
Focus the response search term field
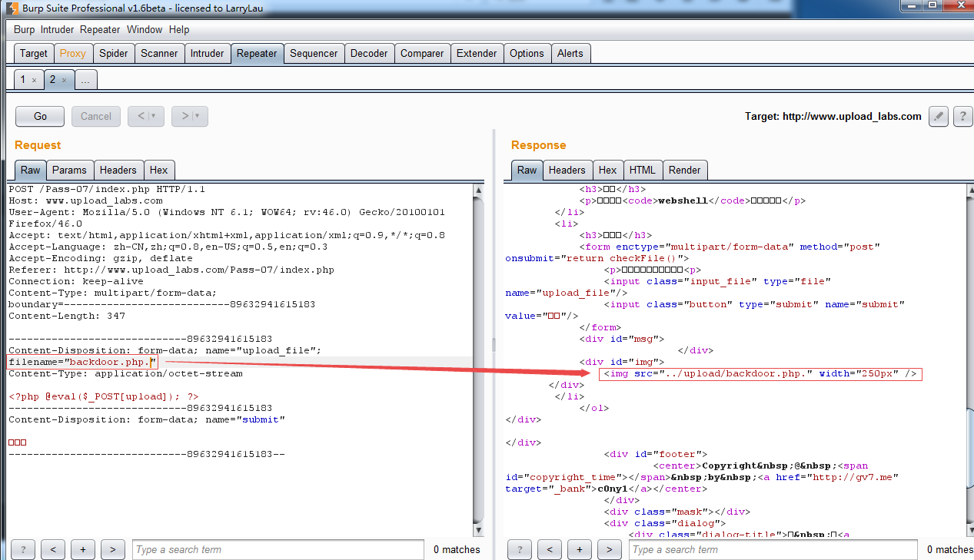pyautogui.click(x=773, y=549)
